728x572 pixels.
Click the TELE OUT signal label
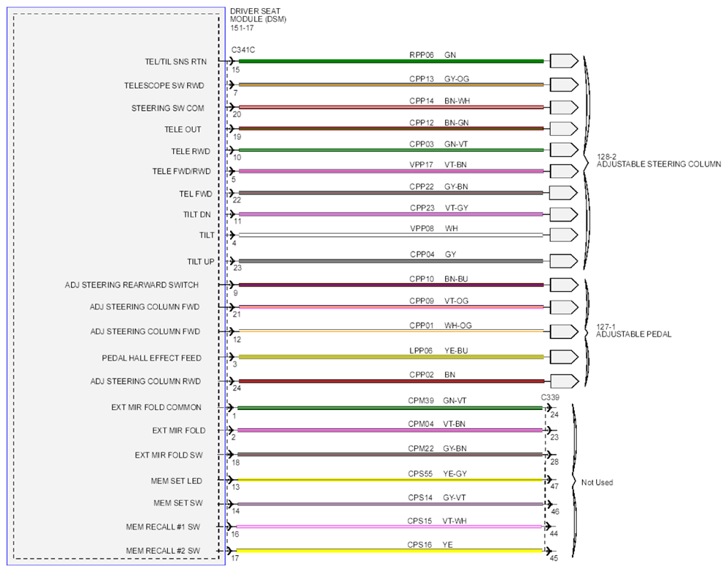point(183,130)
